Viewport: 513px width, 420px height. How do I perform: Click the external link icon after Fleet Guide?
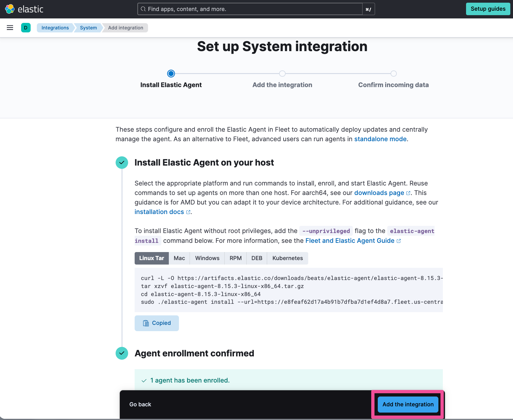pyautogui.click(x=399, y=241)
